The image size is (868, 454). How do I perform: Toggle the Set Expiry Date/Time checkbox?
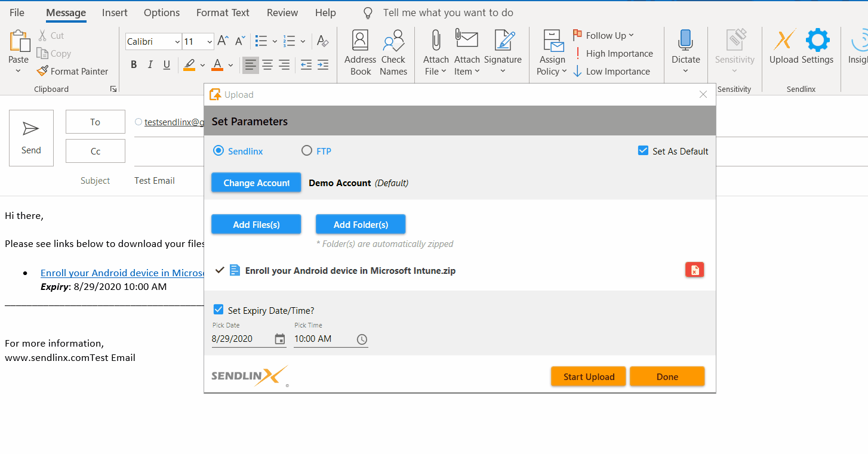coord(218,310)
